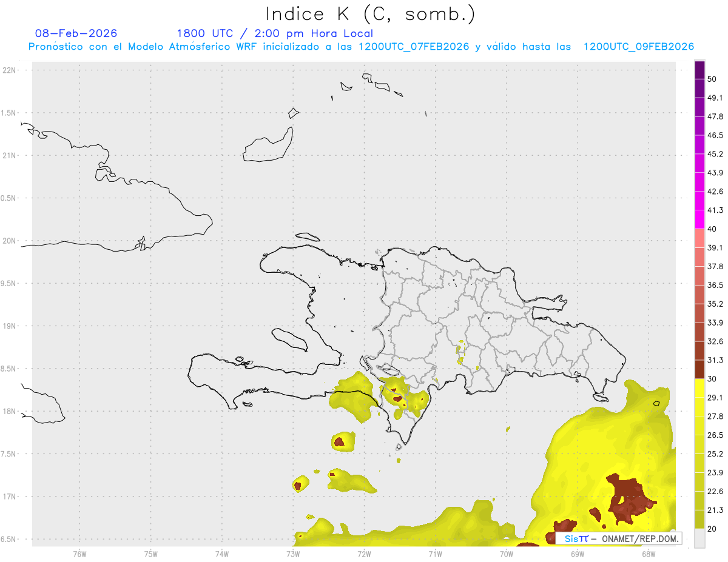Click the '71W' longitude label
Viewport: 728px width, 562px height.
[x=435, y=554]
